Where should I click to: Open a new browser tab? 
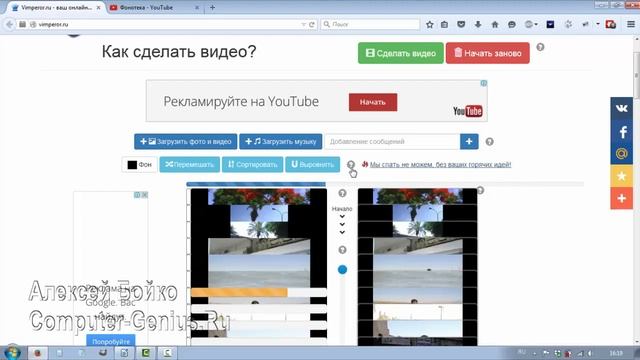click(212, 7)
